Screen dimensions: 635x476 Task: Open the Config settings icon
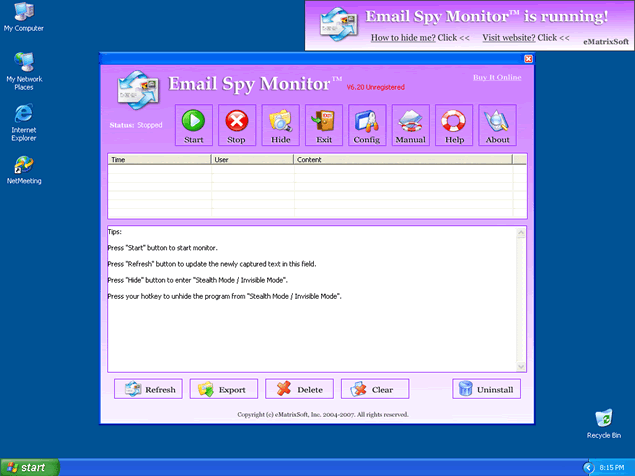coord(367,123)
